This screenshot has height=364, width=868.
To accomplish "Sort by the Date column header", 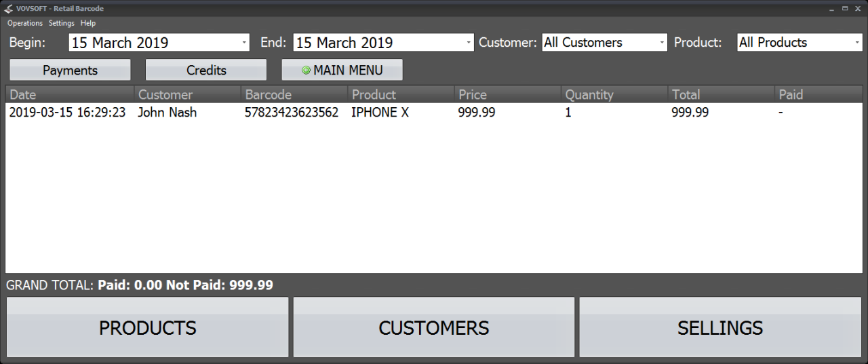I will (x=69, y=95).
